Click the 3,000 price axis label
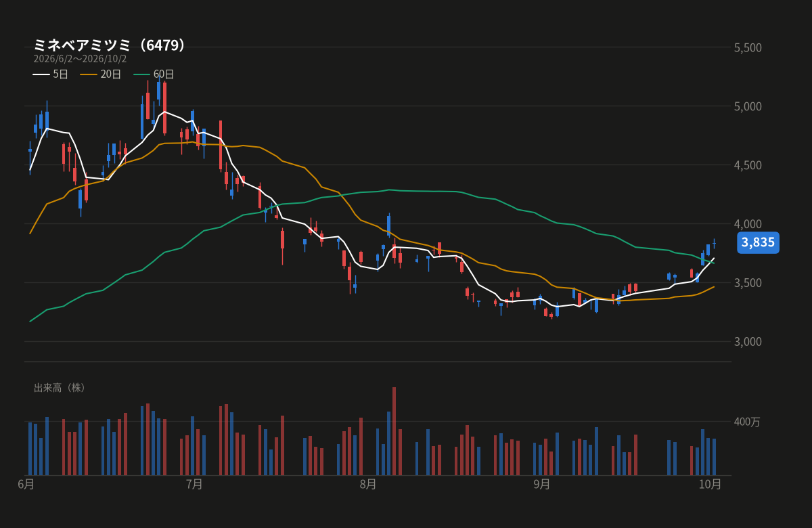 point(748,341)
